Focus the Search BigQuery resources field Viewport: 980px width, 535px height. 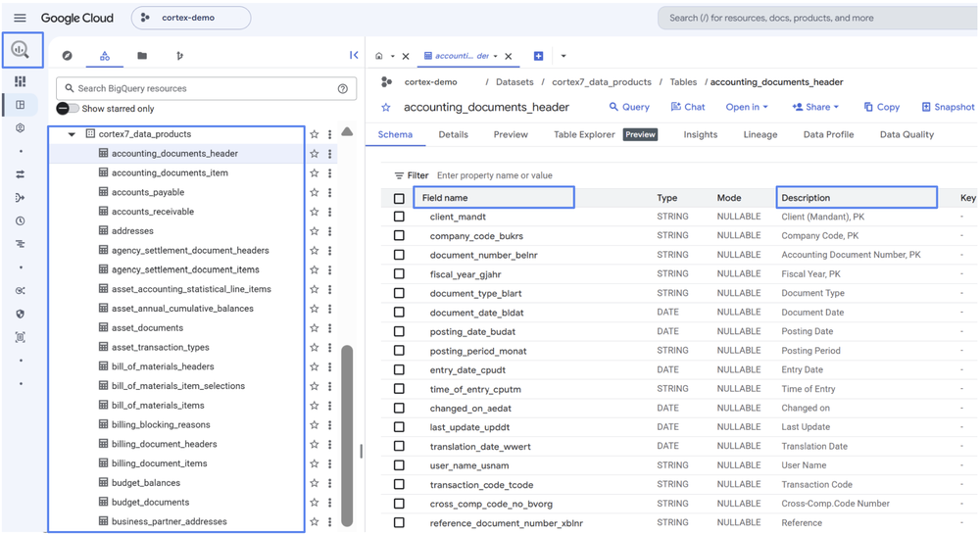point(206,89)
